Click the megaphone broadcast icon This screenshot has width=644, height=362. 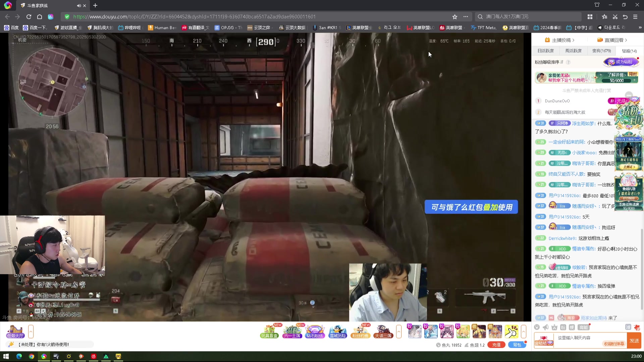pyautogui.click(x=545, y=327)
